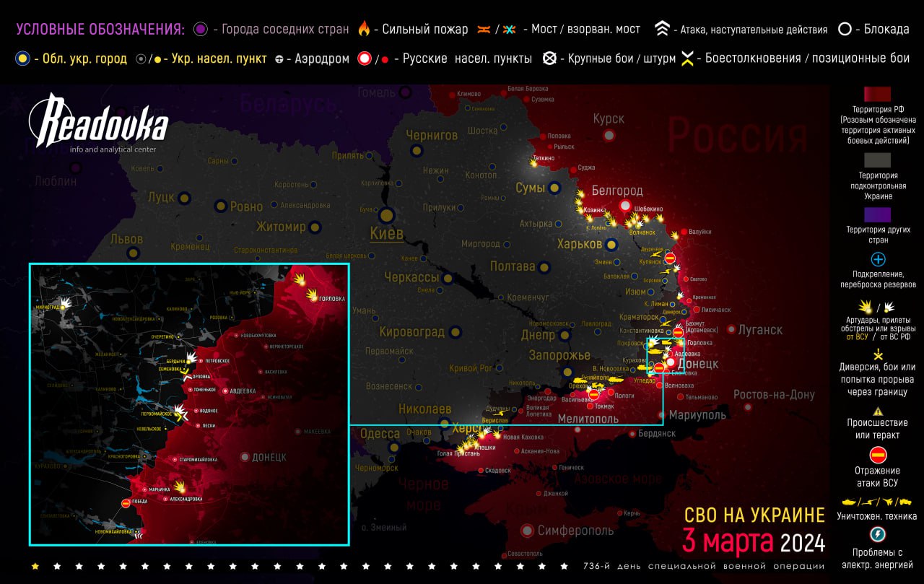
Task: Click the Отражение атаки ВСУ legend text
Action: 878,476
